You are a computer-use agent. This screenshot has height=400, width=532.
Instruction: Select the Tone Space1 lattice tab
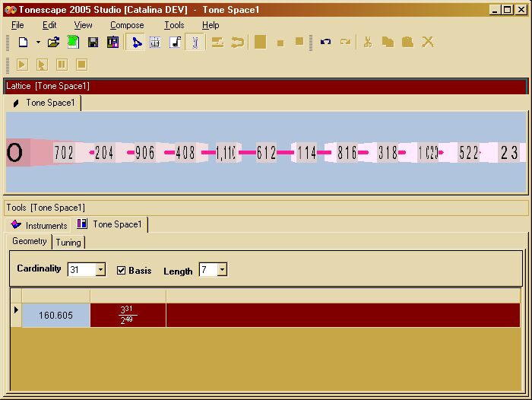pos(43,103)
